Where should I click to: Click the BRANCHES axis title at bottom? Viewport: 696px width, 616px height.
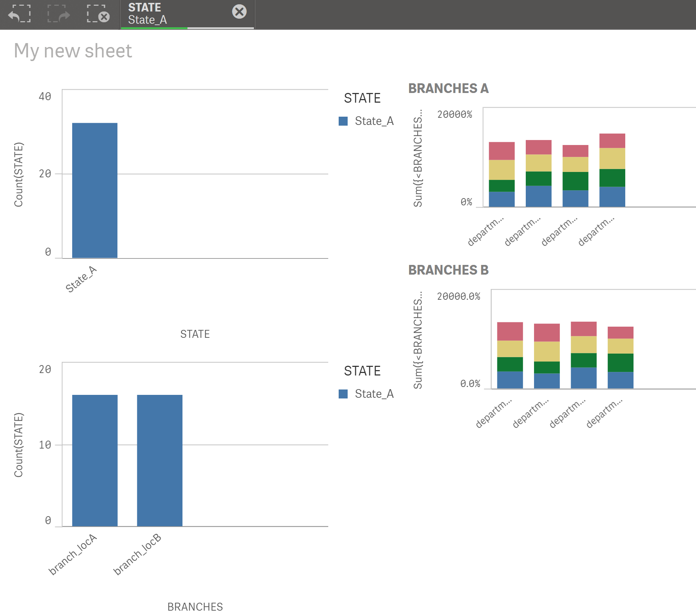[x=195, y=607]
